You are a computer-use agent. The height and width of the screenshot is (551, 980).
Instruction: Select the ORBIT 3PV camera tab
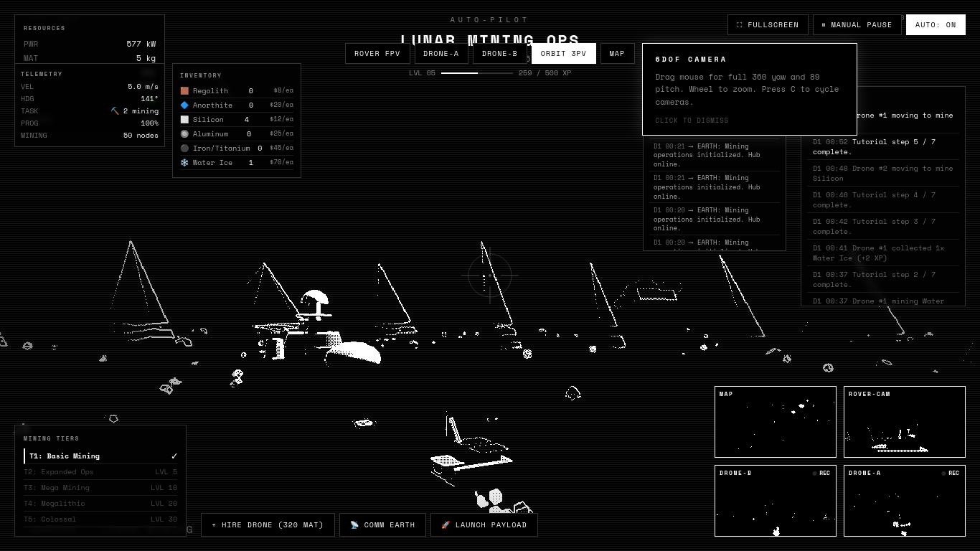(x=563, y=54)
